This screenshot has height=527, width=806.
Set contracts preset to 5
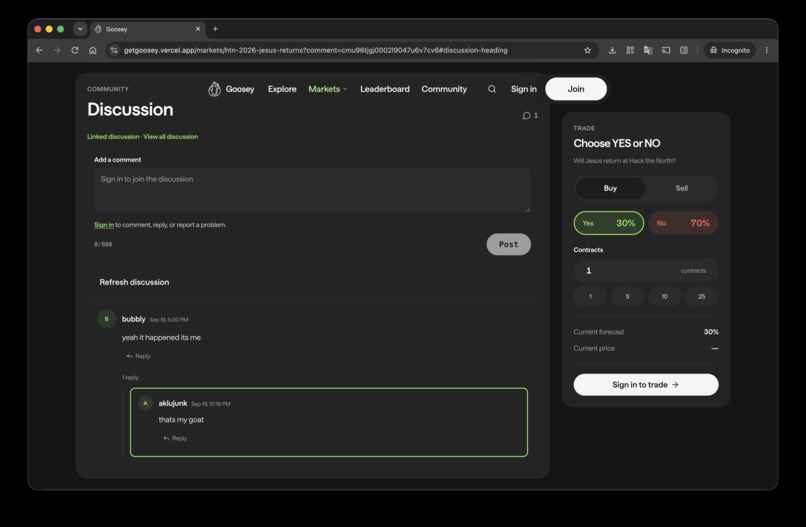[x=628, y=296]
